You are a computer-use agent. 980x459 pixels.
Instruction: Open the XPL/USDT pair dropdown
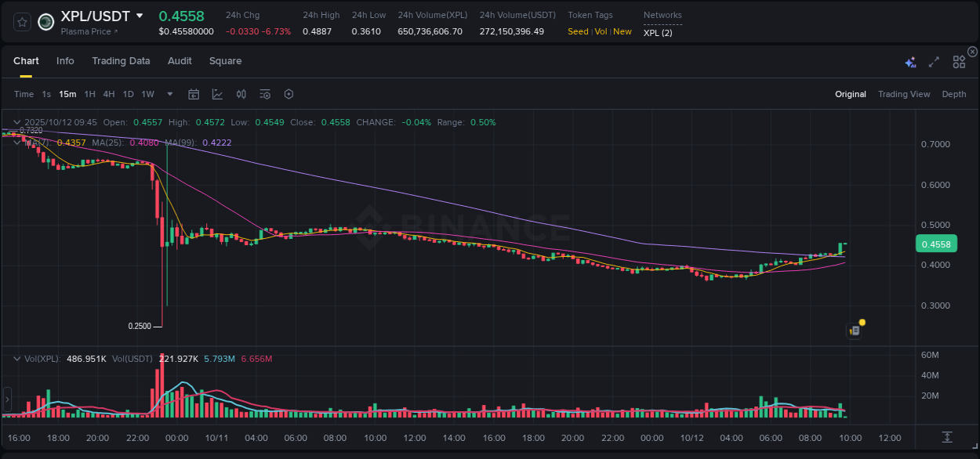pyautogui.click(x=140, y=16)
